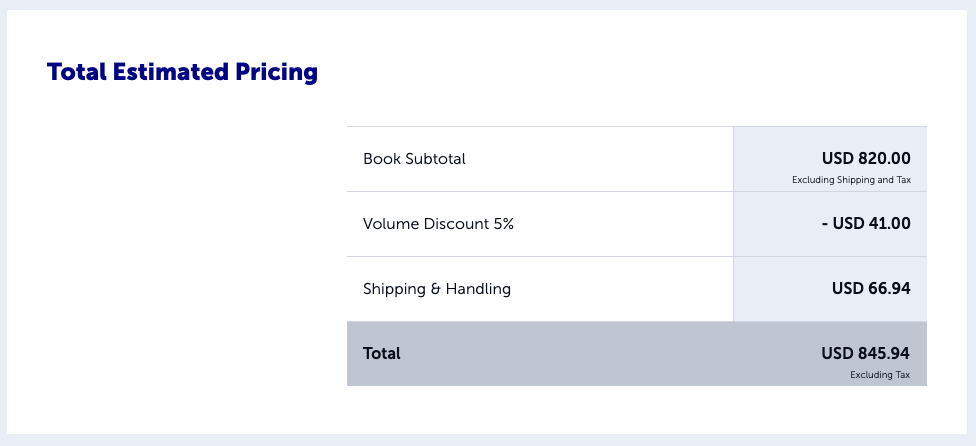This screenshot has height=446, width=976.
Task: Select the USD 845.94 total amount
Action: coord(865,353)
